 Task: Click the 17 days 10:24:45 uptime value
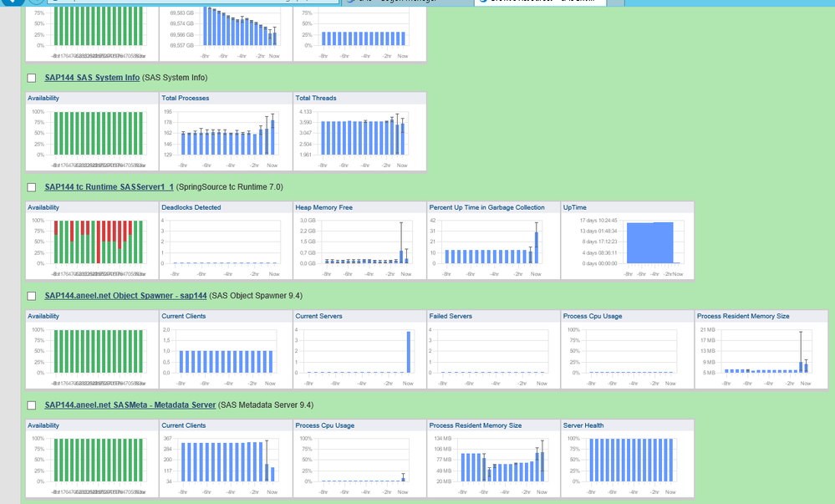598,221
